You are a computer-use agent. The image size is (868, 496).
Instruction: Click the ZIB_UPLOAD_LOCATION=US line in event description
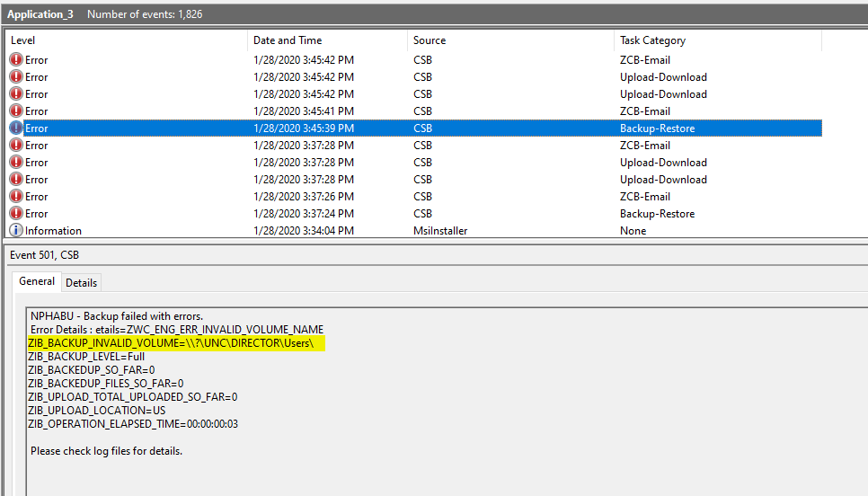96,410
